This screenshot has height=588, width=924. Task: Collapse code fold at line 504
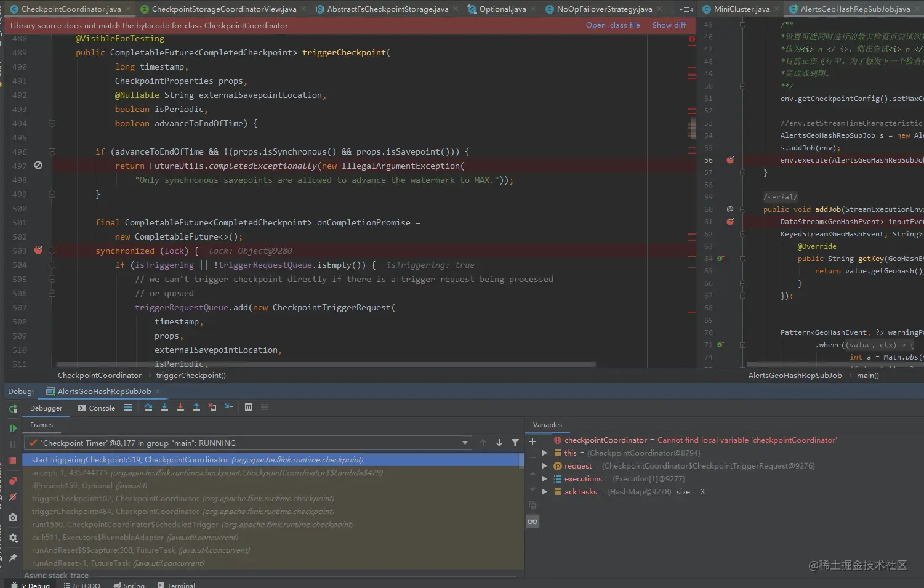pos(52,265)
